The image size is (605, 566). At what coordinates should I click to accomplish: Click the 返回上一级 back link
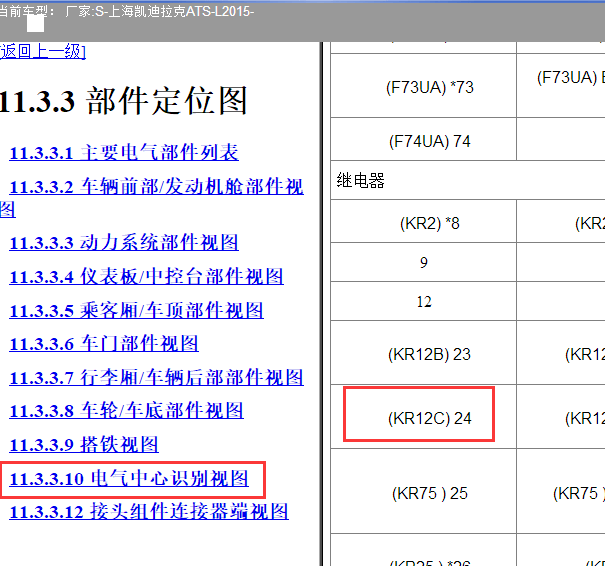click(x=43, y=52)
